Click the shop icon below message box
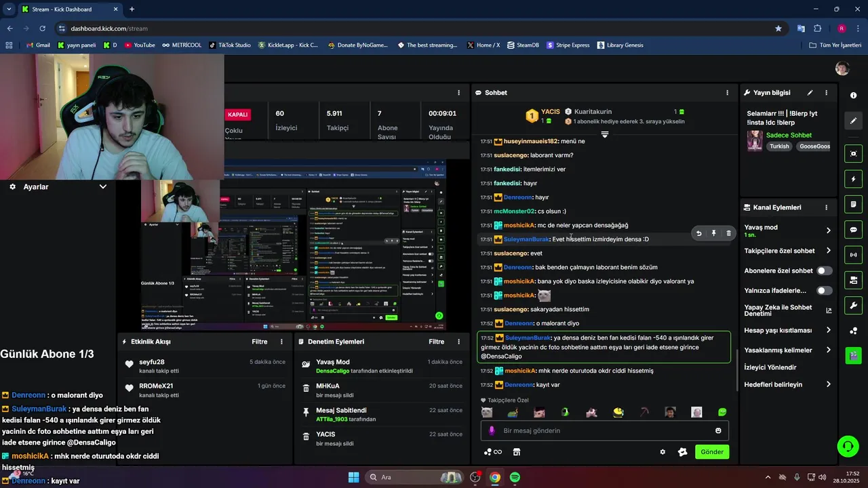868x488 pixels. pos(516,452)
